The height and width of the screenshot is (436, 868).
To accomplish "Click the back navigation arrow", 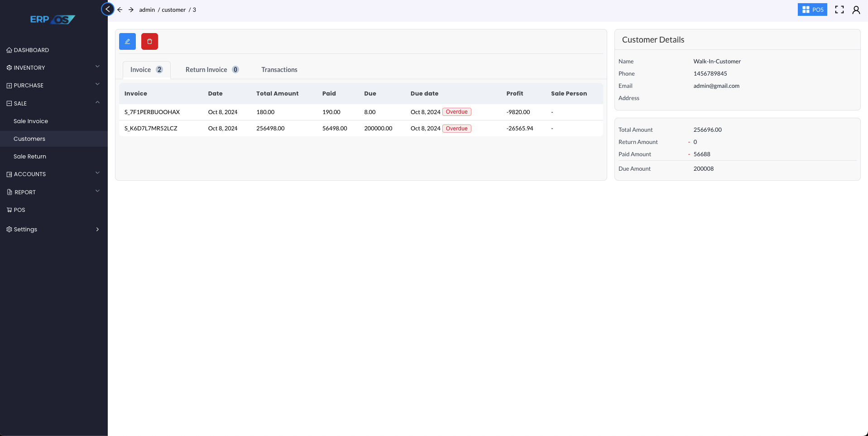I will 120,10.
